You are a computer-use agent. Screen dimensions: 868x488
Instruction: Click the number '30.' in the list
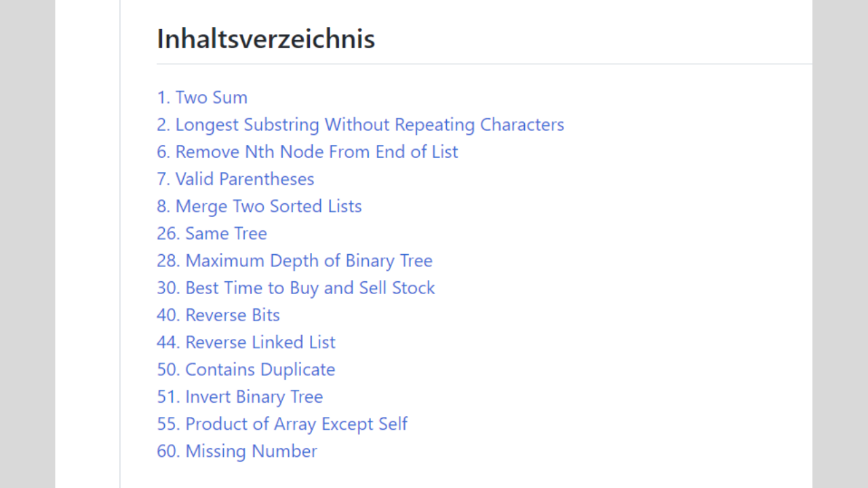(169, 287)
